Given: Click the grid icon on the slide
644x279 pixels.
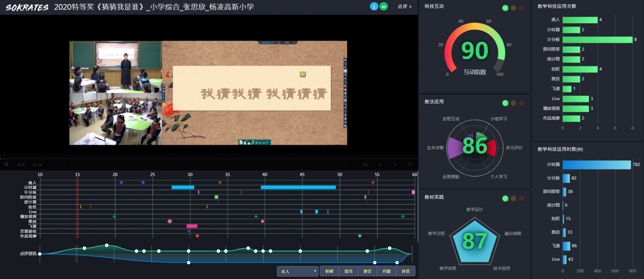Looking at the screenshot, I should pyautogui.click(x=303, y=74).
